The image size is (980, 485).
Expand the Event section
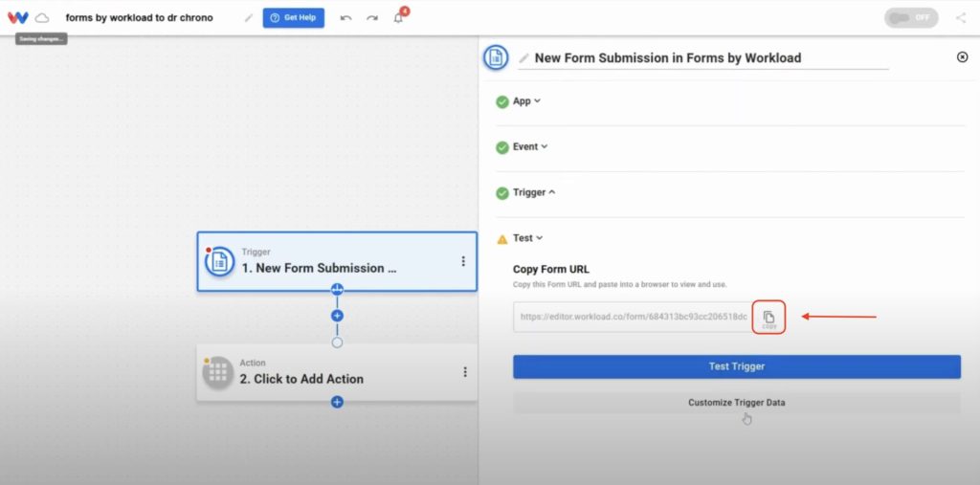click(x=530, y=147)
